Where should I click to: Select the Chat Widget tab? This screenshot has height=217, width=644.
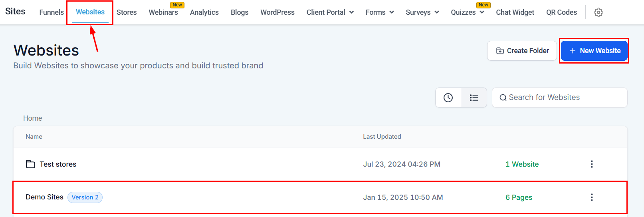click(x=515, y=12)
